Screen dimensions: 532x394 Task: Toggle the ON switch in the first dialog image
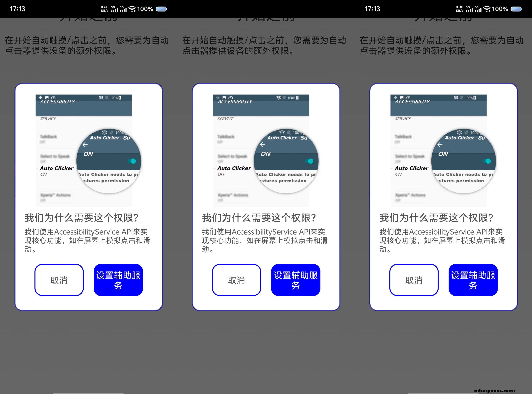tap(132, 161)
